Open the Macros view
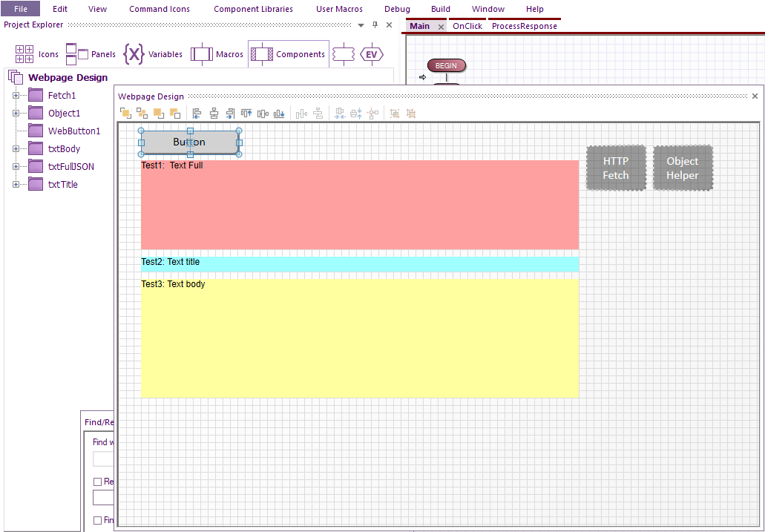This screenshot has height=532, width=765. point(217,54)
